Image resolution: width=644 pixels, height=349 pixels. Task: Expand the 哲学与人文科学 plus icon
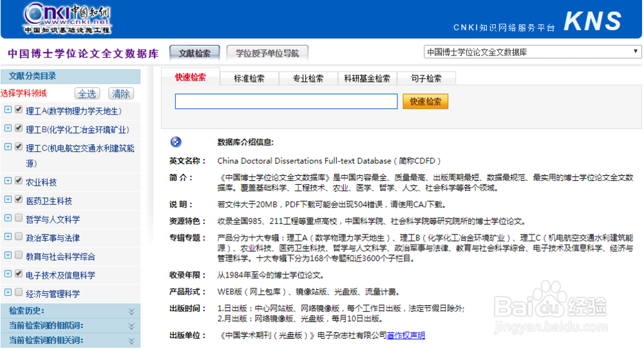pyautogui.click(x=8, y=218)
